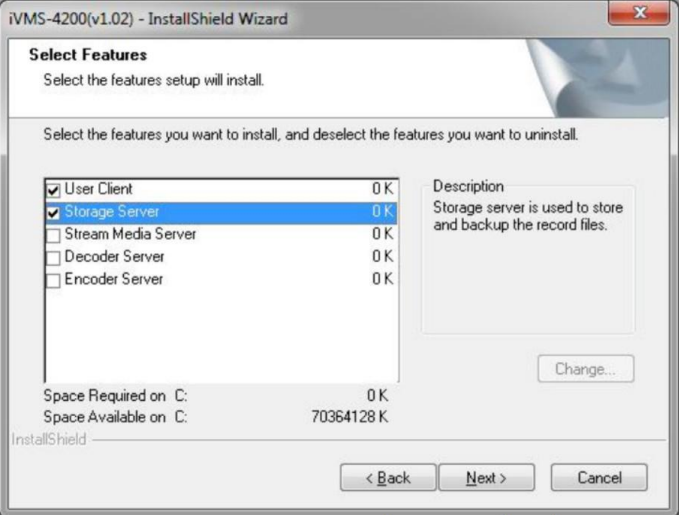Close the InstallShield Wizard with red X
Screen dimensions: 679x515
pos(639,12)
